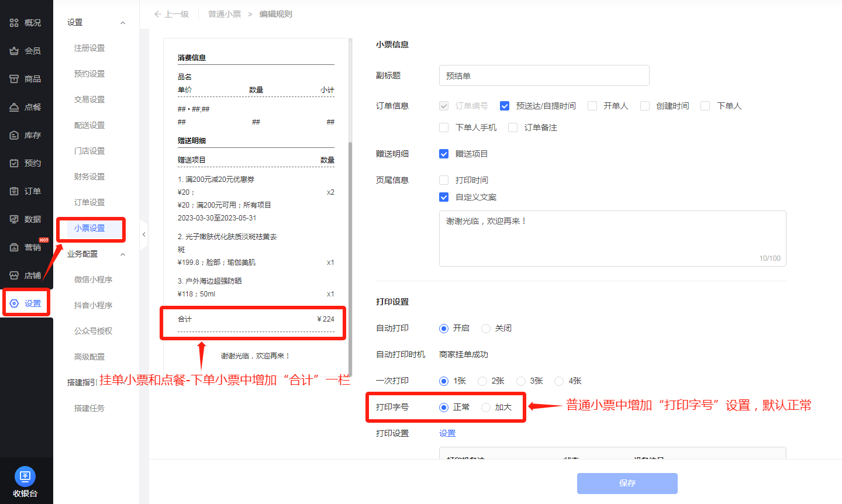Open the 收银台 cashier icon
Image resolution: width=842 pixels, height=504 pixels.
point(25,477)
